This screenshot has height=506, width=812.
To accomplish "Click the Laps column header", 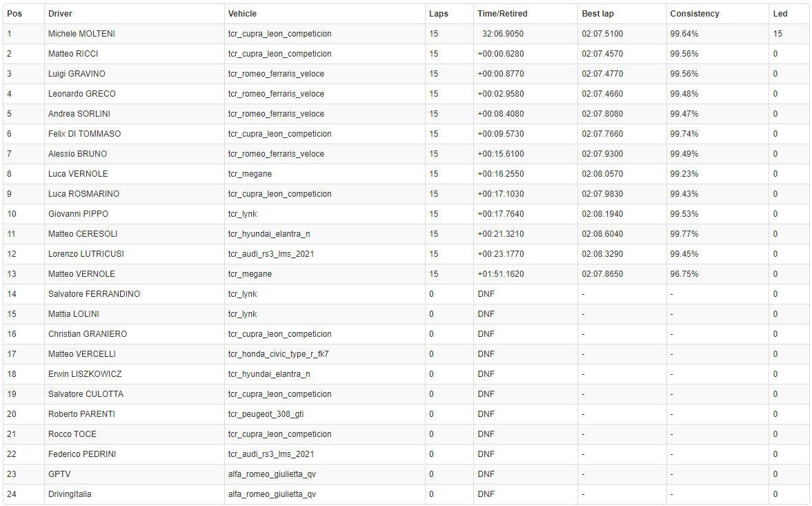I will coord(438,14).
